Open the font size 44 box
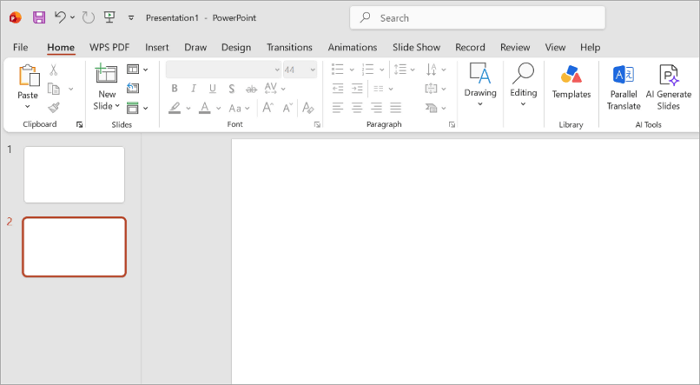The image size is (700, 385). tap(300, 70)
